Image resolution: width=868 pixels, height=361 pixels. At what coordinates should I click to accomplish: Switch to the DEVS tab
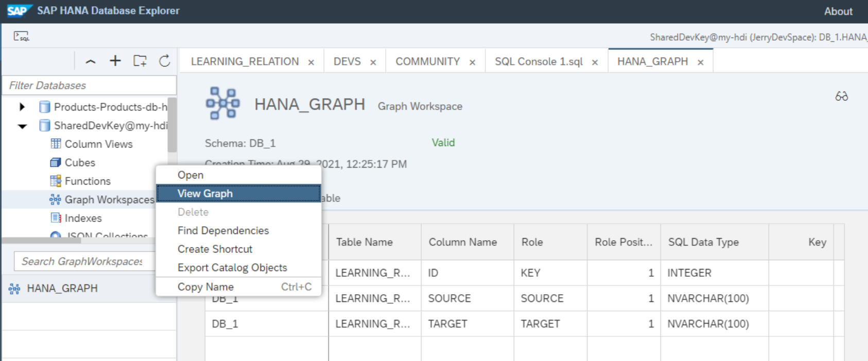[x=347, y=62]
